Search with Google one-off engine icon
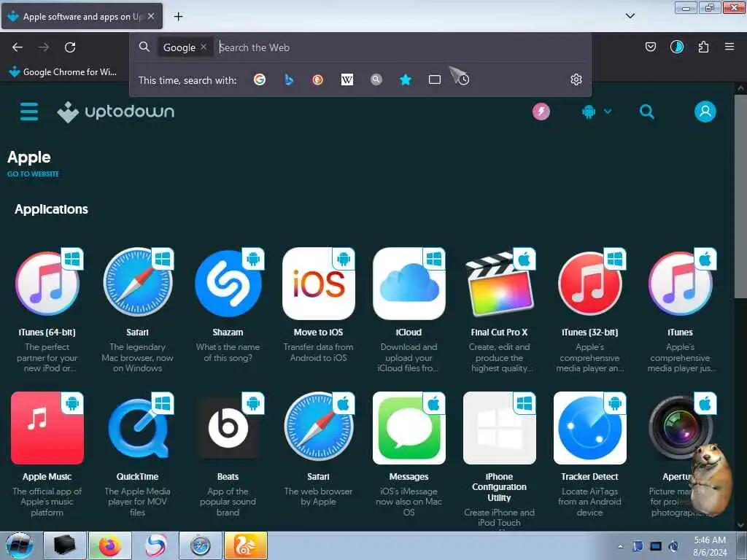Screen dimensions: 747x560 [260, 79]
